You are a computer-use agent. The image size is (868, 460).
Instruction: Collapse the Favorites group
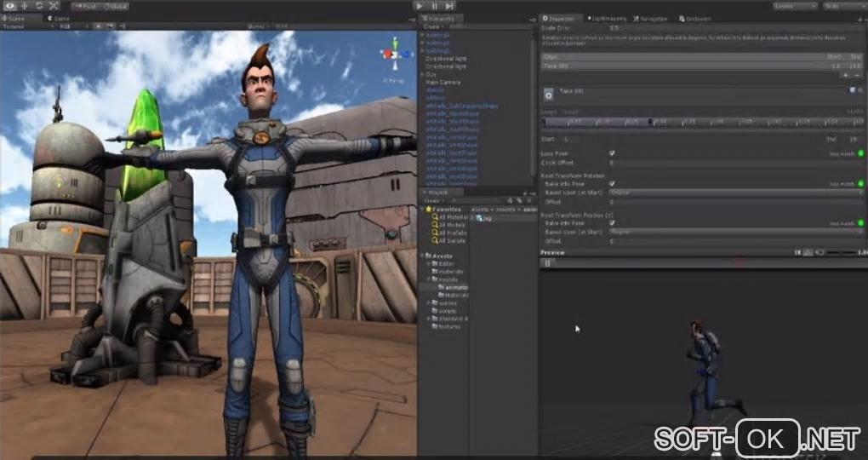[423, 210]
